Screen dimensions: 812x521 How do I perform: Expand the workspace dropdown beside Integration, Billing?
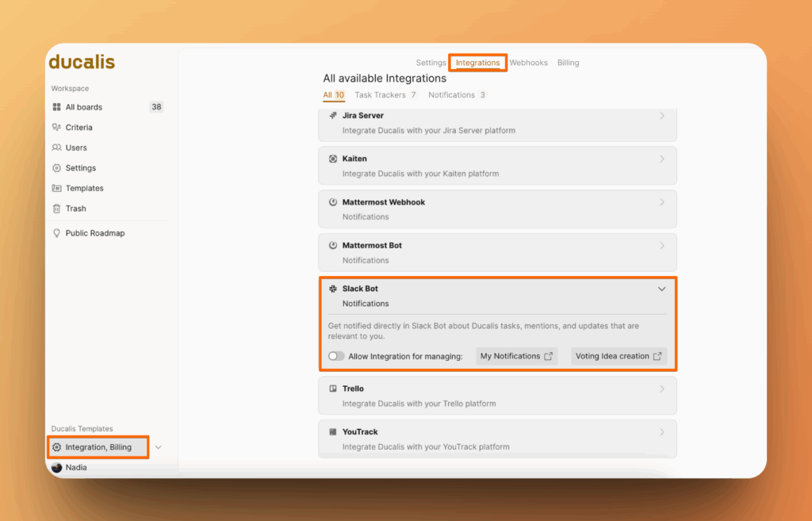(x=158, y=447)
